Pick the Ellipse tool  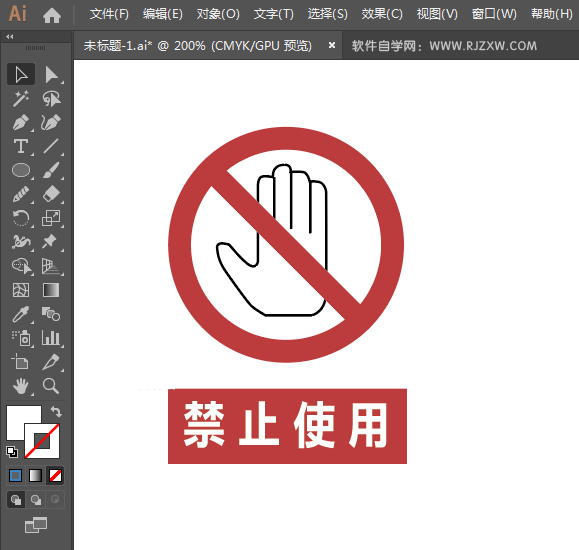[21, 170]
